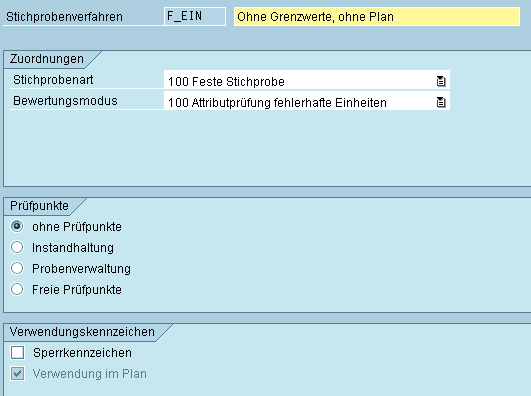Screen dimensions: 531x396
Task: Click the Prüfpunkte group header
Action: (39, 206)
